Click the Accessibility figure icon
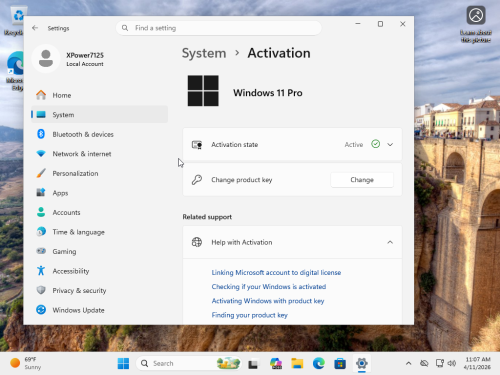 (x=41, y=271)
